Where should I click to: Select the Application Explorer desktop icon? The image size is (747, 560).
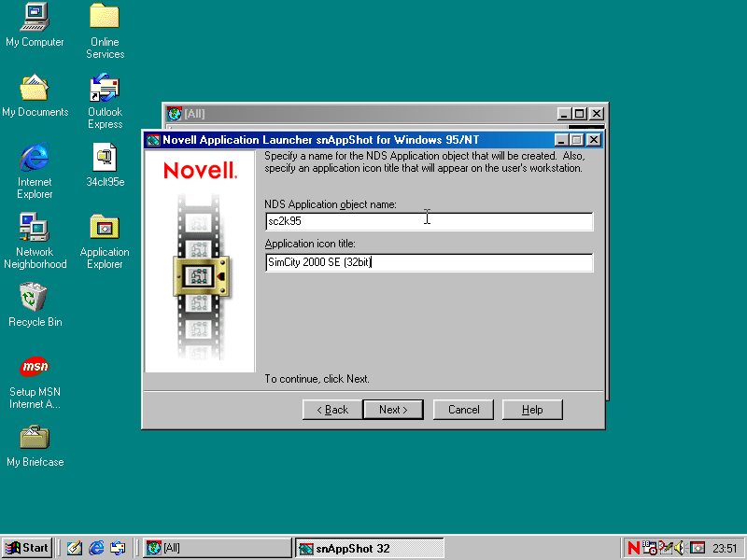[x=105, y=228]
